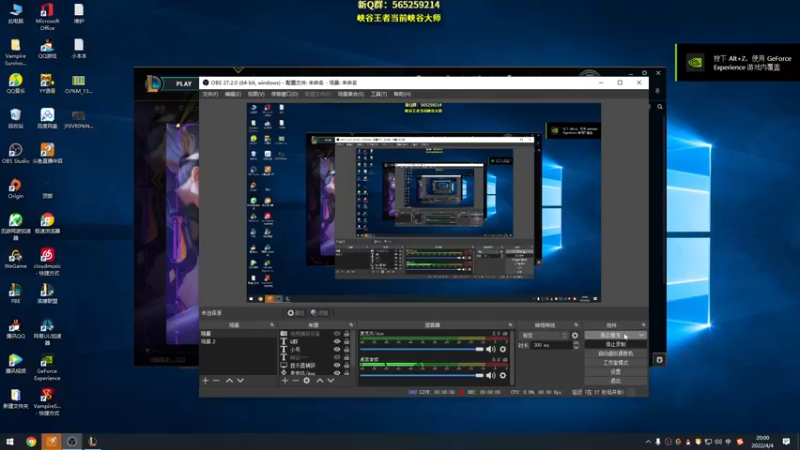Pop out the Audio Mixer dock
Image resolution: width=800 pixels, height=450 pixels.
click(x=510, y=325)
